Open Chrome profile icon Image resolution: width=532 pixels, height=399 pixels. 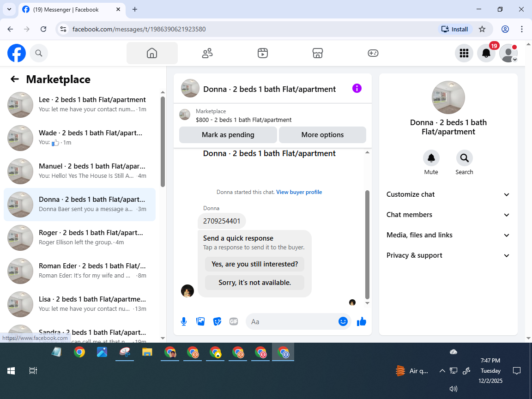click(x=505, y=29)
